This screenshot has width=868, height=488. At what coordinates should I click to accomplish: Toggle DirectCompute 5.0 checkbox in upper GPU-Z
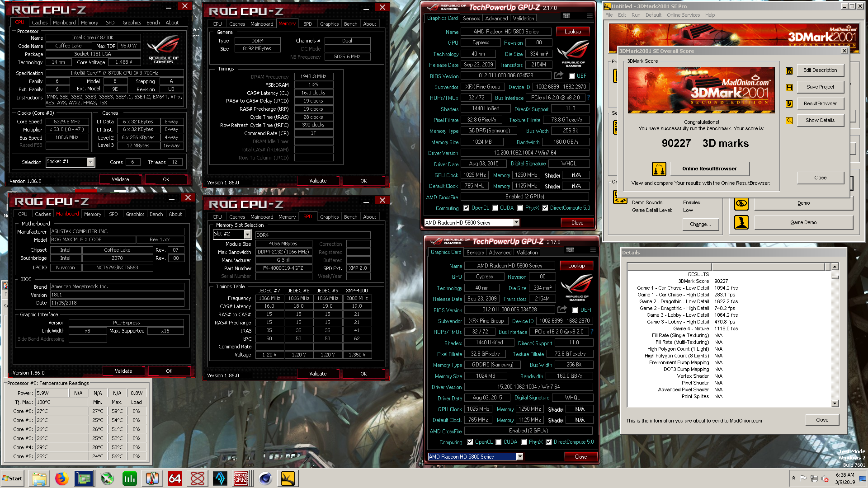pyautogui.click(x=545, y=208)
